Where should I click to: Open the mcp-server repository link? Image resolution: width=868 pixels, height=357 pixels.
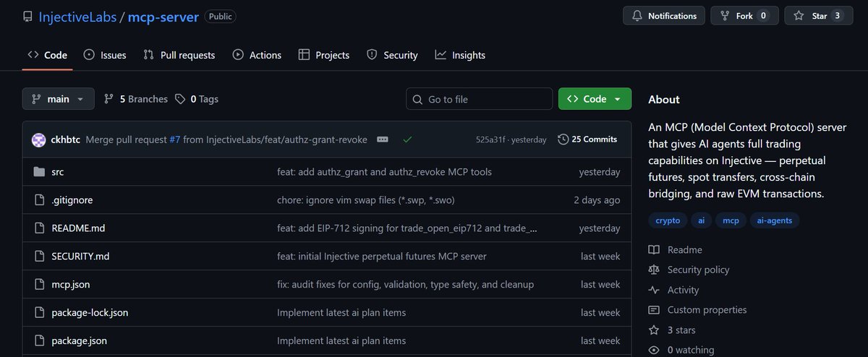pos(163,16)
